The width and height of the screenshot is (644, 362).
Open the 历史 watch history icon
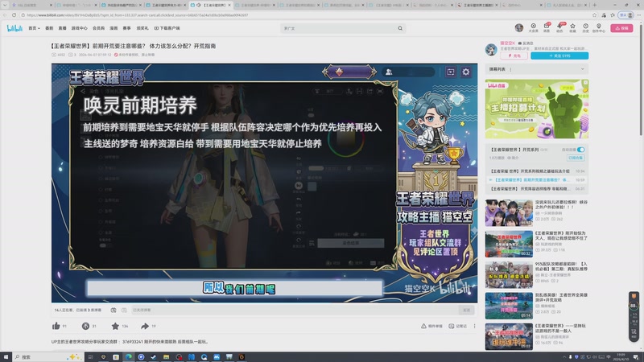pyautogui.click(x=586, y=28)
